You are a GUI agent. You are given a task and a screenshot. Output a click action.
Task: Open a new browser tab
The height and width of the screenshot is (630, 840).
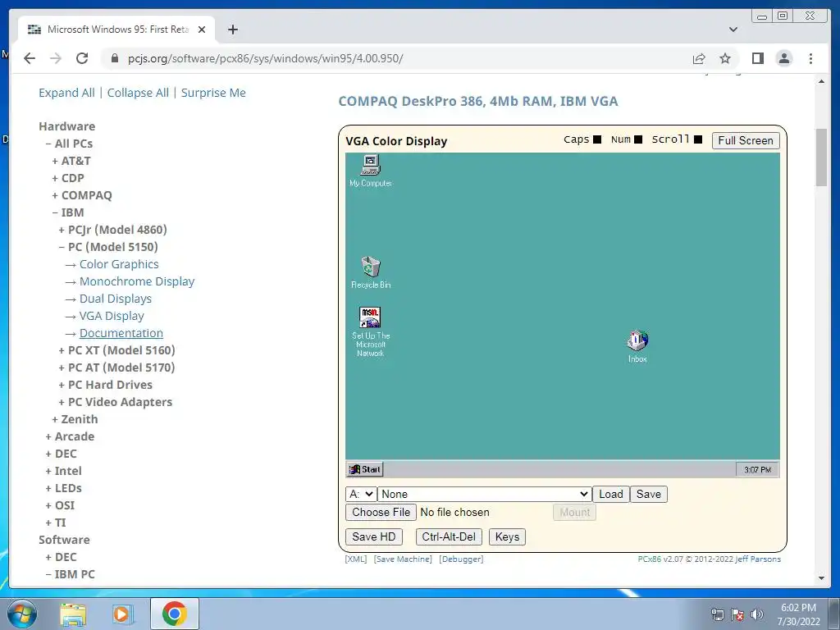[x=232, y=30]
